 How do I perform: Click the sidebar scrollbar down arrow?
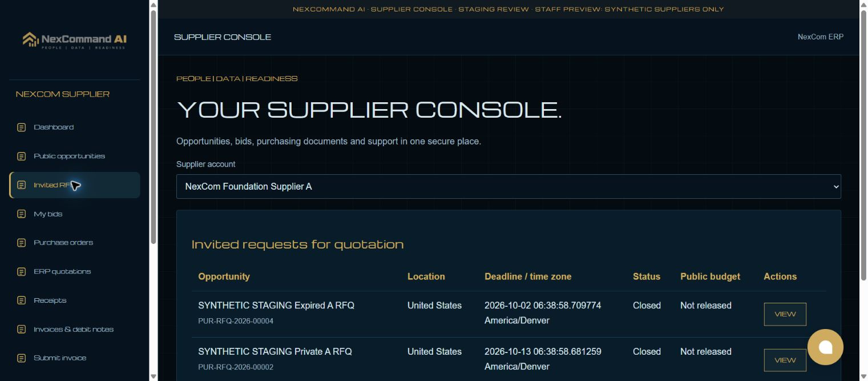153,376
